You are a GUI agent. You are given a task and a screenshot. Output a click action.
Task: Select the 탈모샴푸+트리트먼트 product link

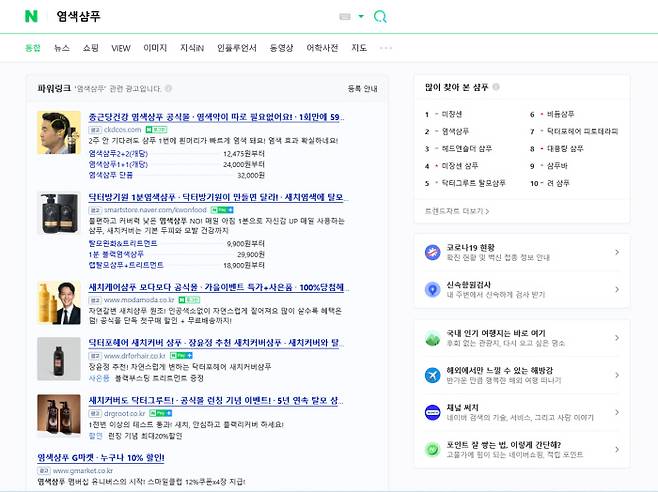[x=126, y=265]
